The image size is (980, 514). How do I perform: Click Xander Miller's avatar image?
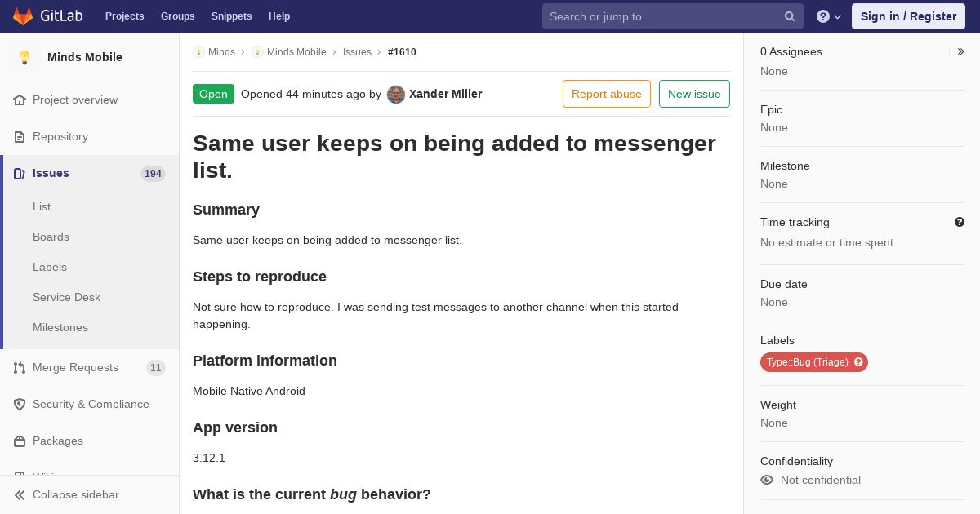[396, 94]
